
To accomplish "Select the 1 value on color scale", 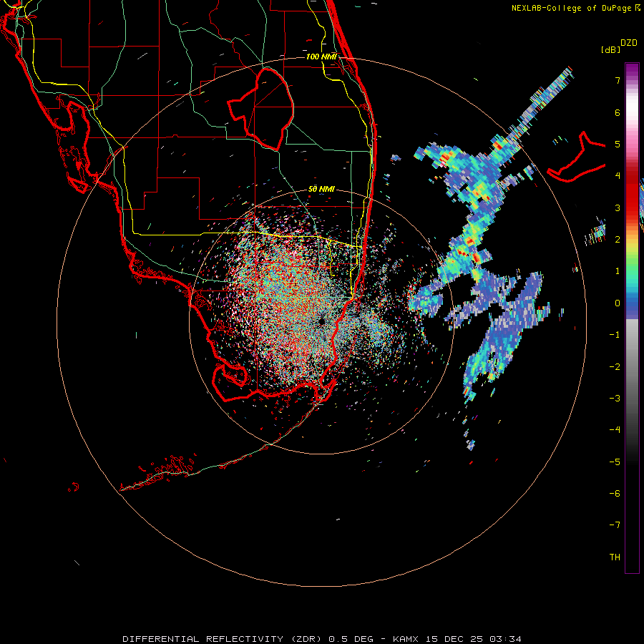I will (618, 271).
